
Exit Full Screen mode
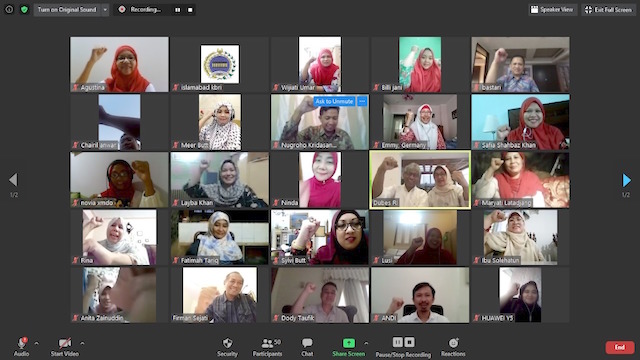click(x=608, y=9)
